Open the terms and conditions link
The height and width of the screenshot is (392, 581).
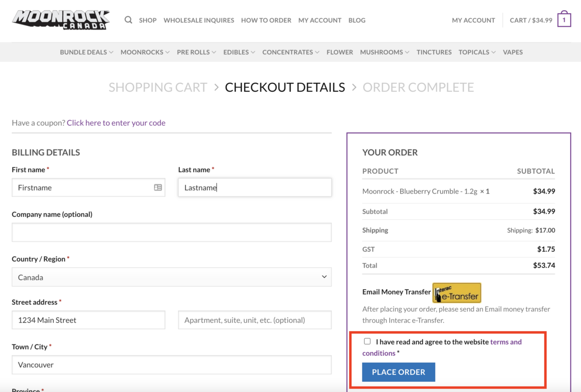coord(505,342)
